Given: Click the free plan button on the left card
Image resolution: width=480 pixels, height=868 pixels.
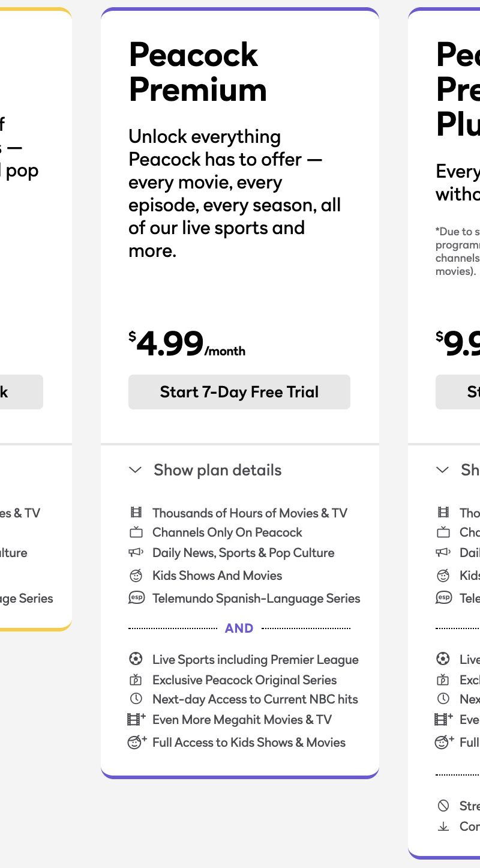Looking at the screenshot, I should (20, 392).
